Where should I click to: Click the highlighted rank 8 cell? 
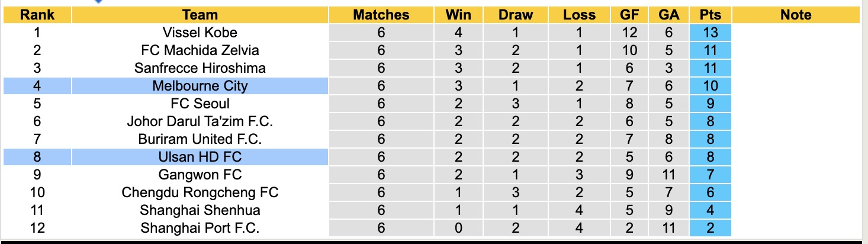[x=37, y=157]
